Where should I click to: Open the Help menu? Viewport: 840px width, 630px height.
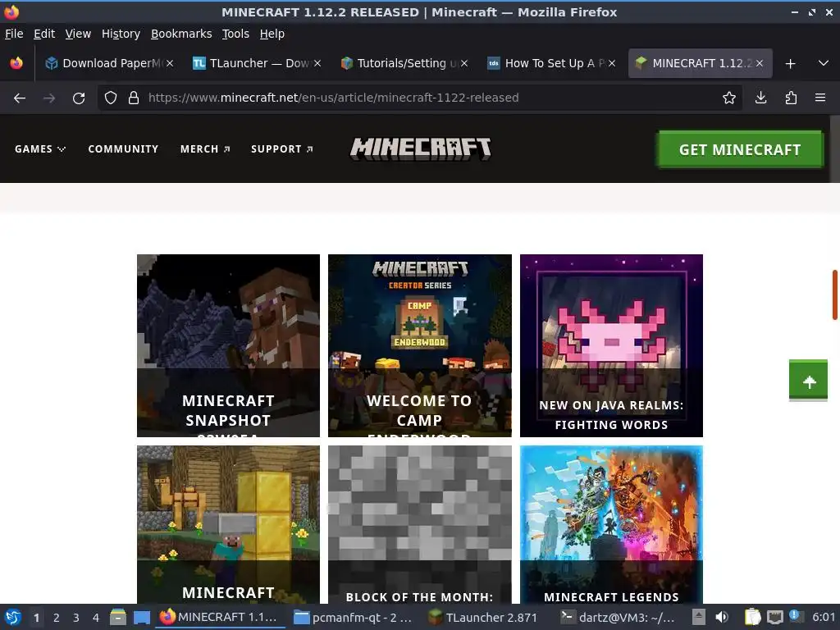coord(272,34)
